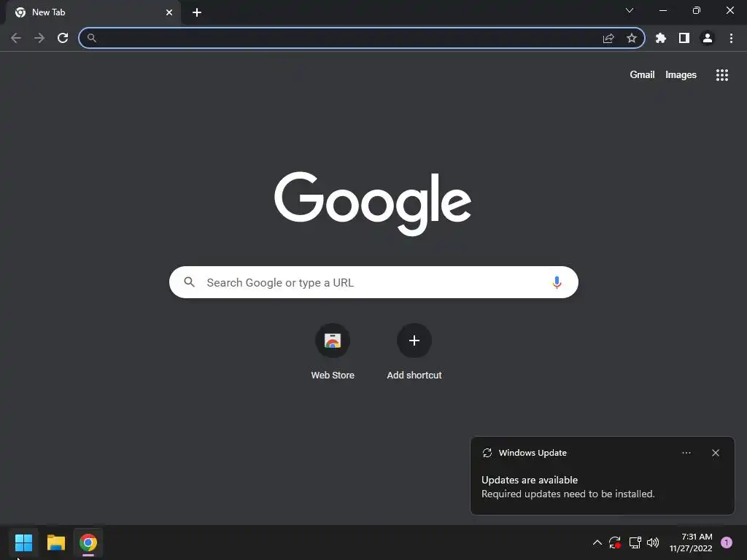Open the notification center badge
The image size is (747, 560).
pyautogui.click(x=727, y=542)
